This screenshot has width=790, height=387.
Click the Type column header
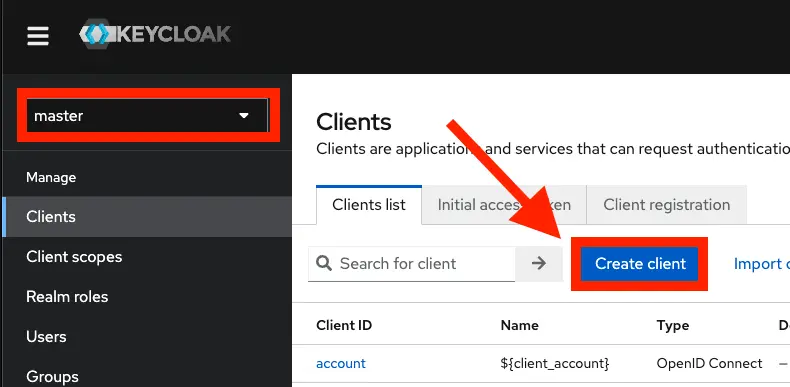673,325
